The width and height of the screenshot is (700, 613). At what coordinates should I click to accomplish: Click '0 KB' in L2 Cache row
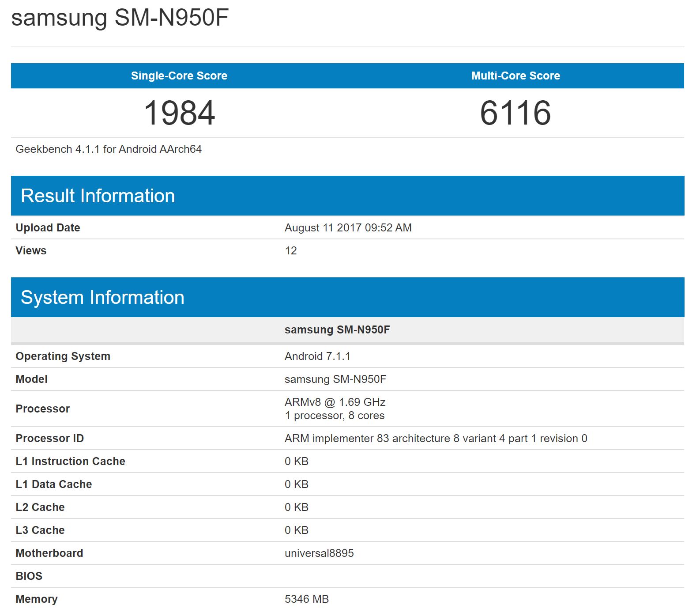pyautogui.click(x=297, y=507)
